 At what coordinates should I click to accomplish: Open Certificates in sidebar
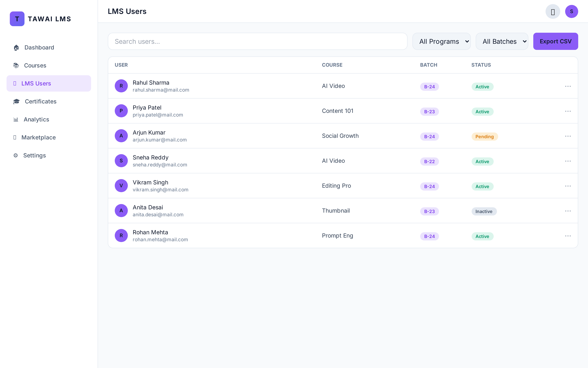click(49, 101)
